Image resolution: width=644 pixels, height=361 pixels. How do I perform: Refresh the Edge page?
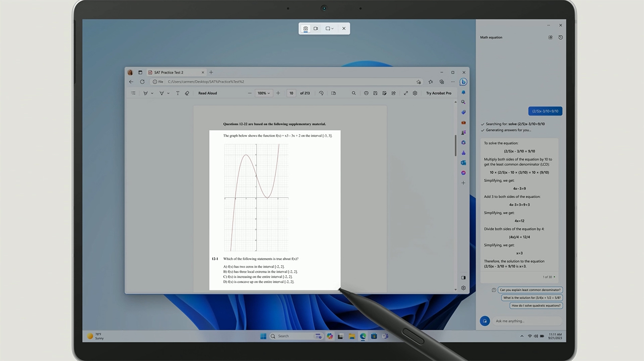[142, 82]
